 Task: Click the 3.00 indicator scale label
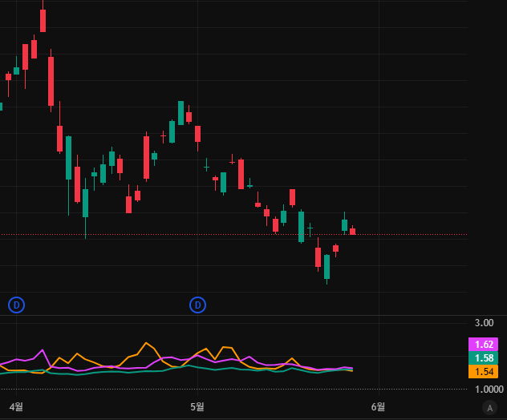[x=484, y=323]
